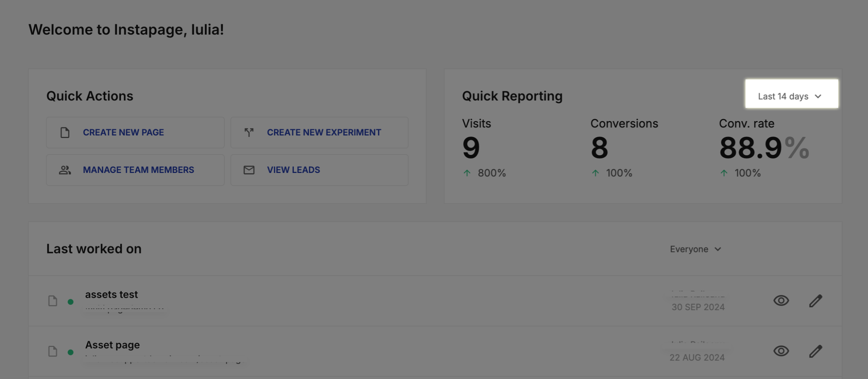The height and width of the screenshot is (379, 868).
Task: Click the 100% change under Conv. rate
Action: pyautogui.click(x=747, y=173)
